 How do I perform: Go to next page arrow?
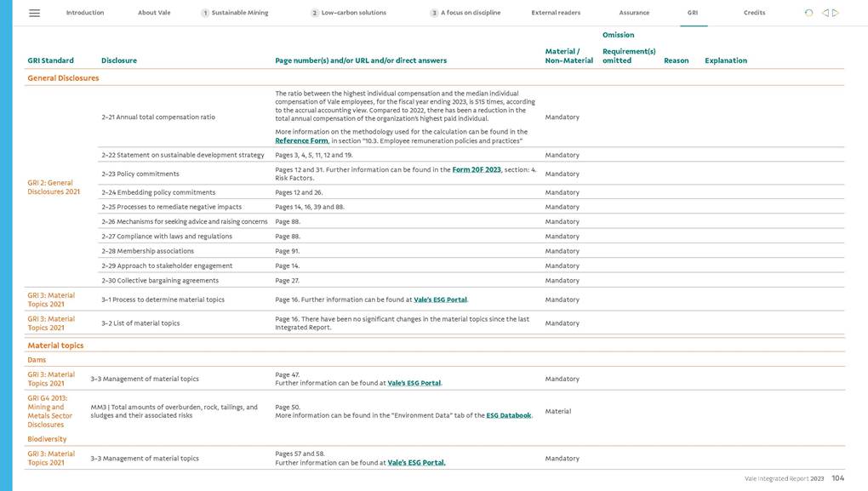coord(836,13)
